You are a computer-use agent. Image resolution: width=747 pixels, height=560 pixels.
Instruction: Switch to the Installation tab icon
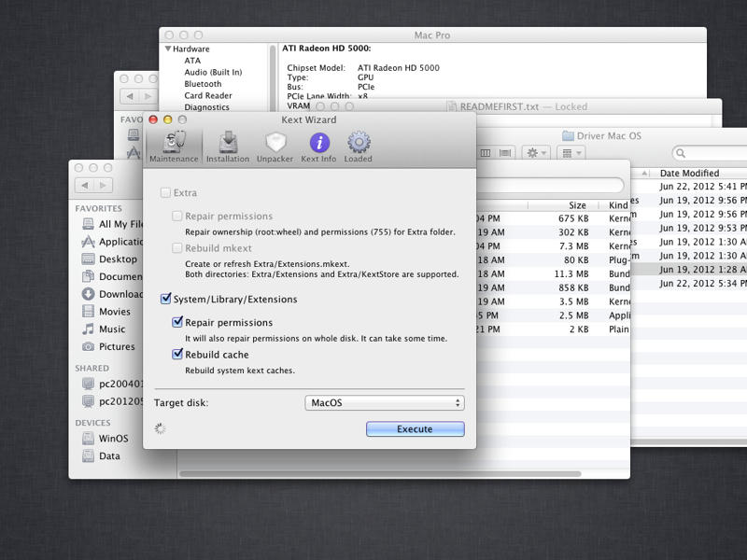tap(228, 147)
